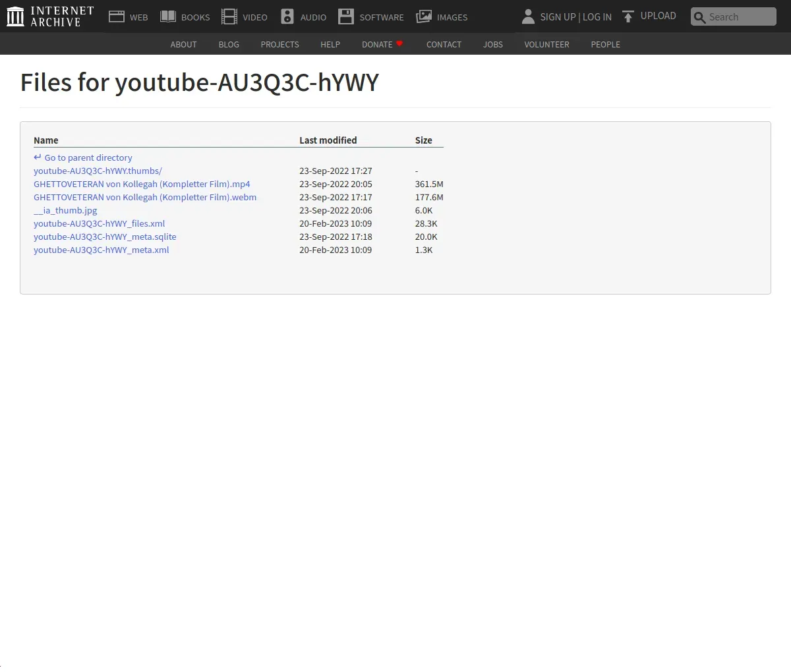Select the 28.3K size value
The image size is (791, 672).
click(426, 224)
